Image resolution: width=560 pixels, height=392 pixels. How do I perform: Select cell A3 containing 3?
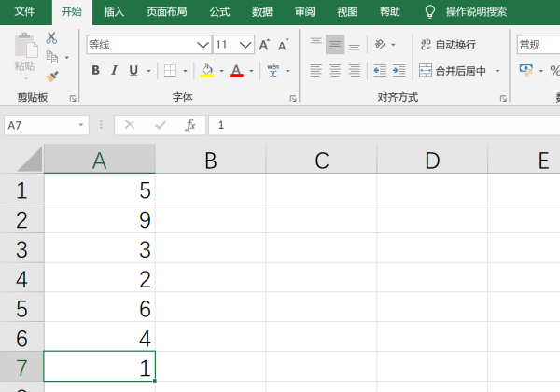coord(100,248)
